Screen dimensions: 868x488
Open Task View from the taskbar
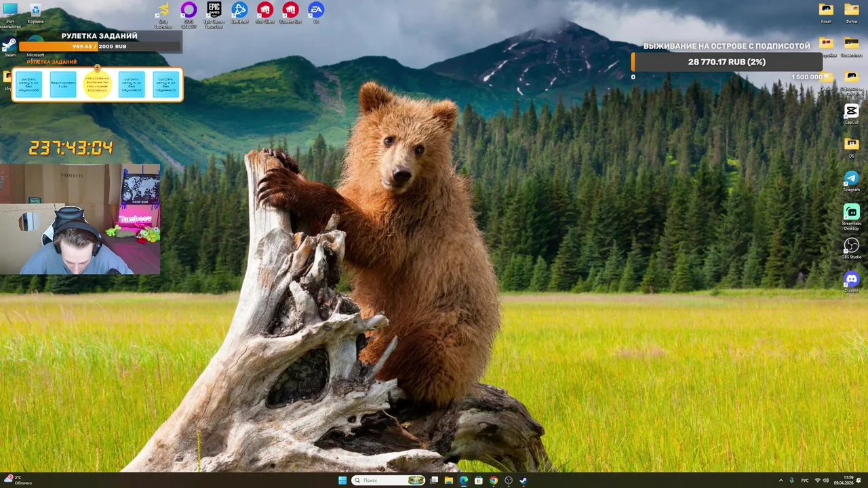[x=435, y=481]
